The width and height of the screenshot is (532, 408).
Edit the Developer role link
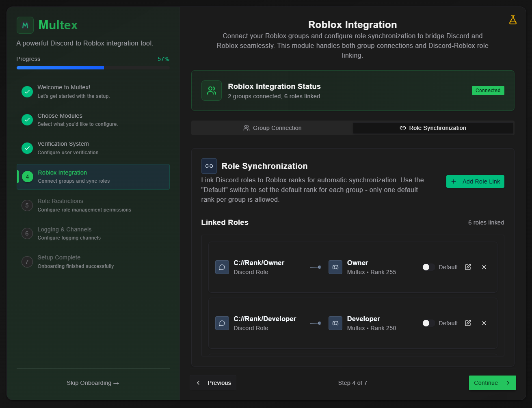[x=468, y=323]
